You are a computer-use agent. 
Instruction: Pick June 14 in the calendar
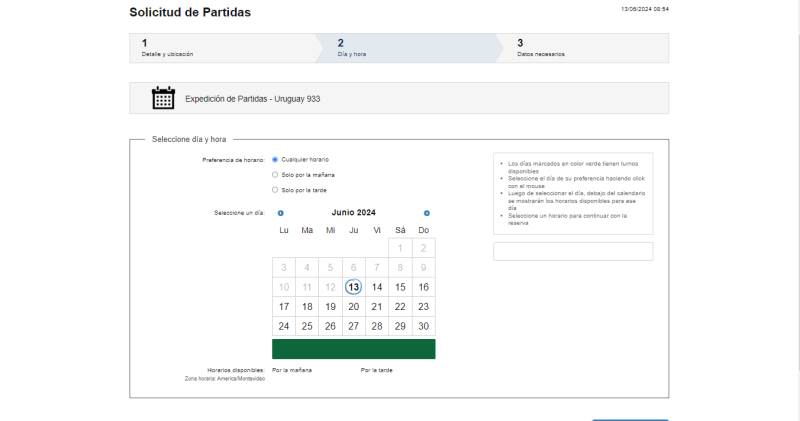click(x=377, y=287)
